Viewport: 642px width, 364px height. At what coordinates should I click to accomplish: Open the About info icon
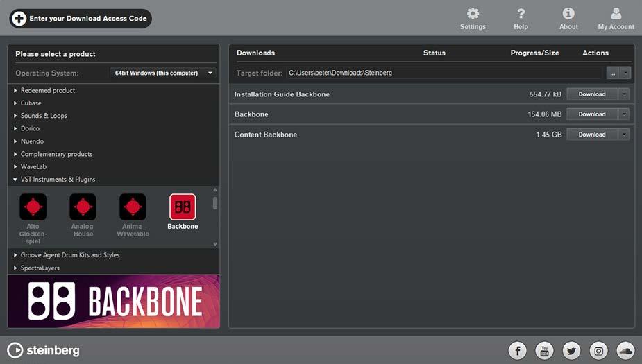point(568,13)
